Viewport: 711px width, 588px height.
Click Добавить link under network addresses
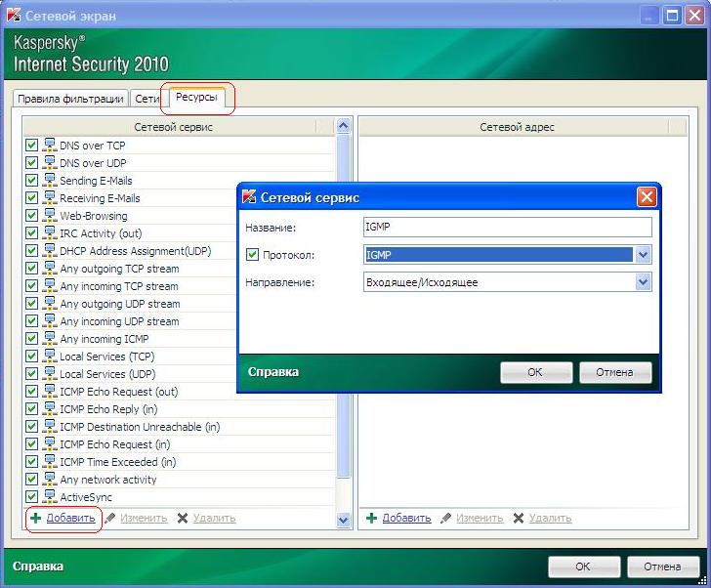(x=406, y=518)
